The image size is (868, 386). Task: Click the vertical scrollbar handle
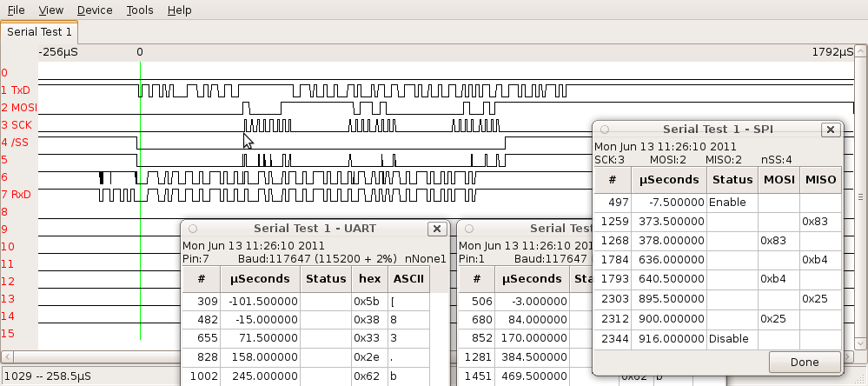click(859, 197)
